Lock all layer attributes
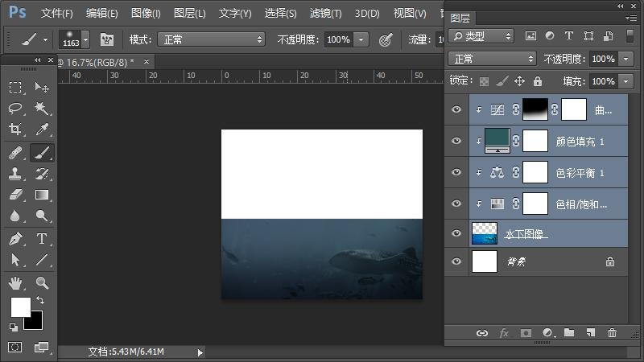This screenshot has height=362, width=644. [x=537, y=81]
